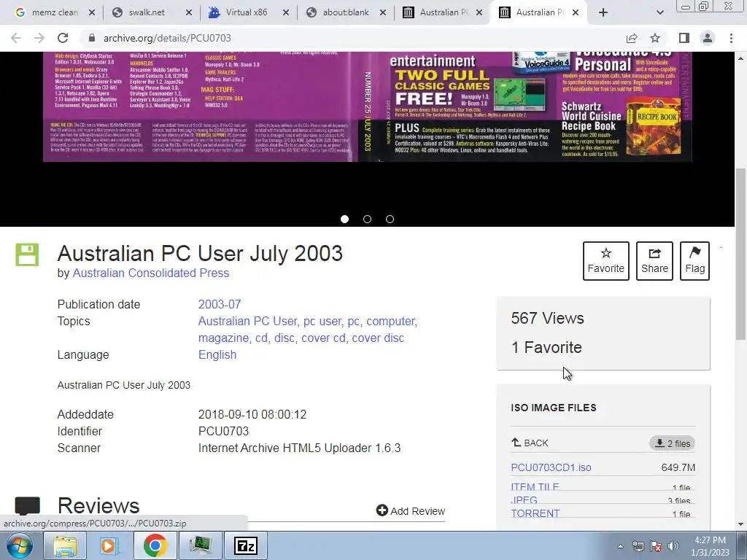This screenshot has height=560, width=747.
Task: Select second carousel image dot
Action: (368, 219)
